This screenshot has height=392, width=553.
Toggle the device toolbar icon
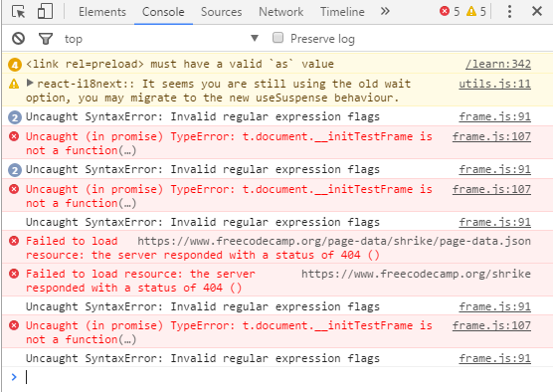(45, 11)
